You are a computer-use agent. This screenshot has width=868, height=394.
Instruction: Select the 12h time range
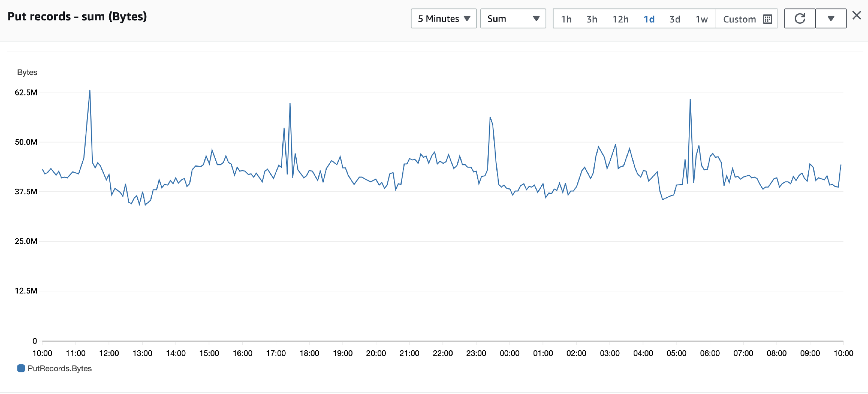(x=620, y=19)
